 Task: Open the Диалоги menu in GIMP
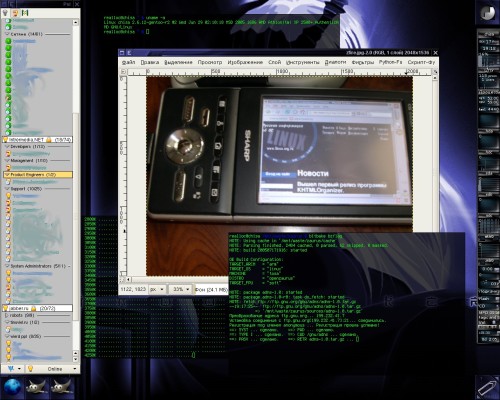coord(335,62)
